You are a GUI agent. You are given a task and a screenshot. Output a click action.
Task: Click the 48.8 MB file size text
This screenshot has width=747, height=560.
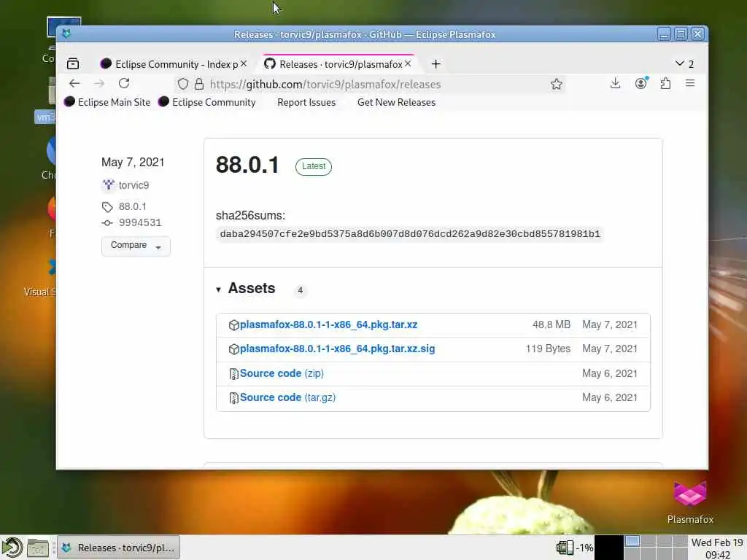(551, 324)
